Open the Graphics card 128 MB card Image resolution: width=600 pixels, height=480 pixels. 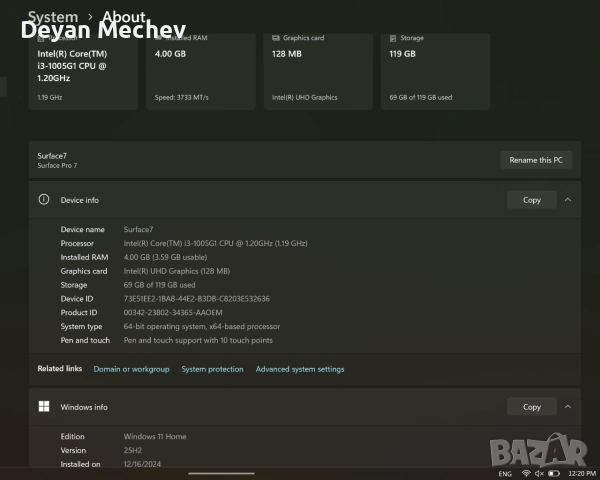point(318,72)
